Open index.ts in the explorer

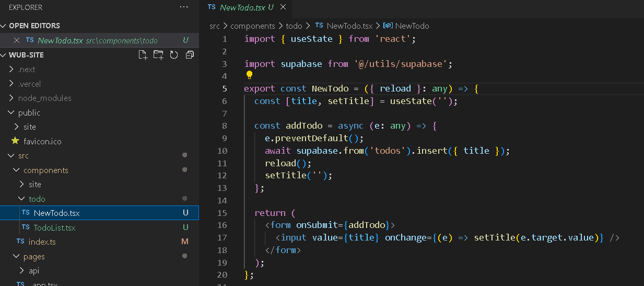click(x=42, y=242)
